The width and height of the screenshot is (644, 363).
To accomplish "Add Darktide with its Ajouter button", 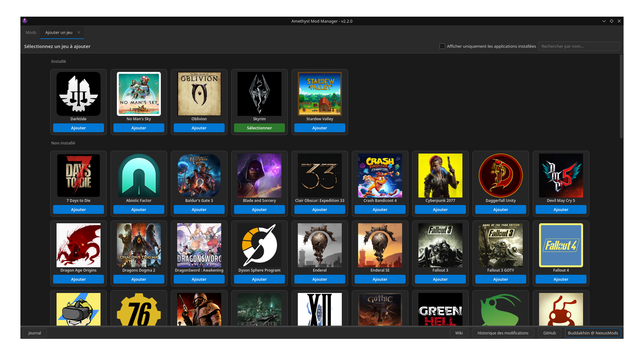I will click(x=79, y=128).
